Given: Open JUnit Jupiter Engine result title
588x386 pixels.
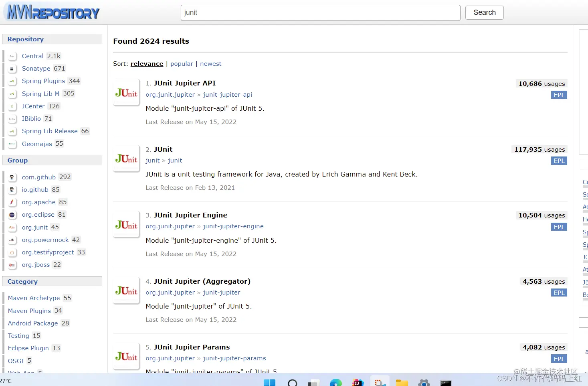Looking at the screenshot, I should (190, 215).
